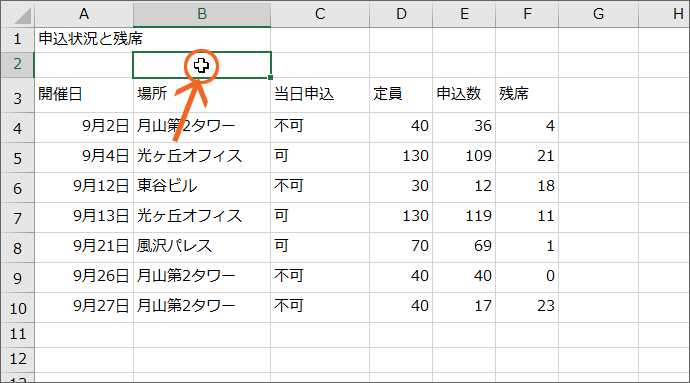Click 光ヶ丘オフィス in row 5
The image size is (690, 383).
tap(202, 158)
